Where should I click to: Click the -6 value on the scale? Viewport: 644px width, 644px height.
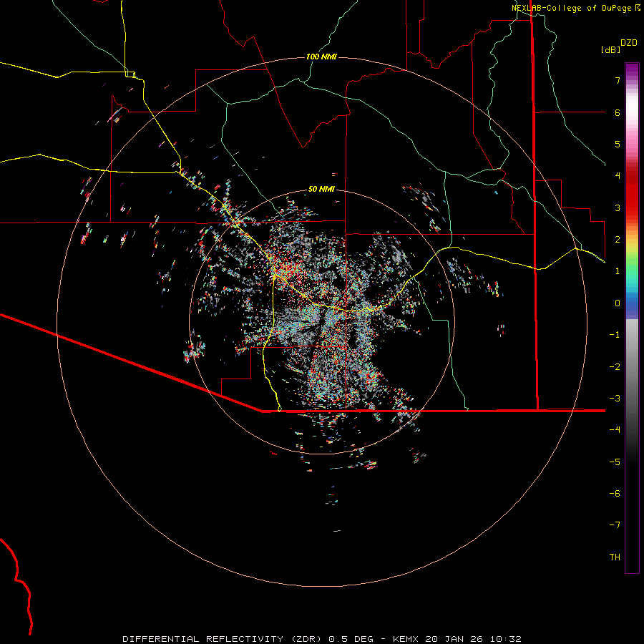[615, 493]
